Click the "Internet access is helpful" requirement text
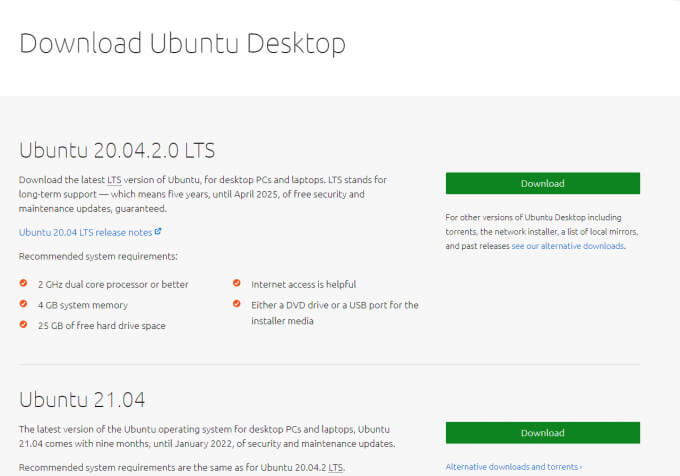Viewport: 680px width, 476px height. tap(303, 284)
